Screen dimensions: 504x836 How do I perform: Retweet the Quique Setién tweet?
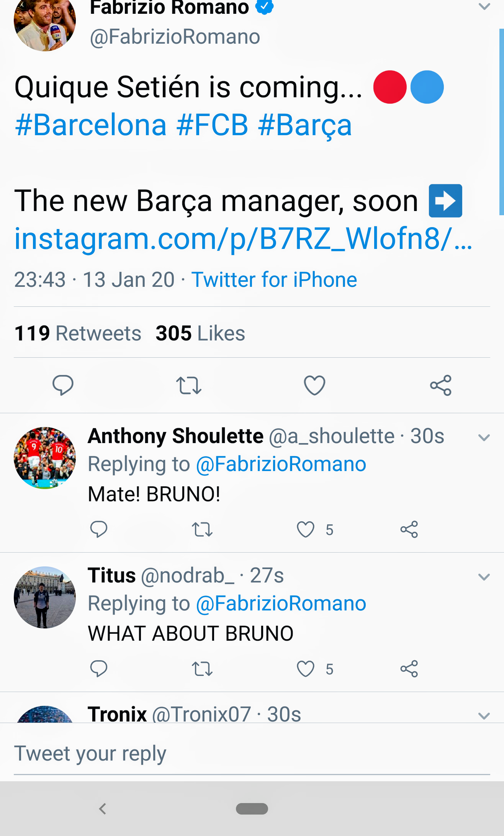point(188,385)
